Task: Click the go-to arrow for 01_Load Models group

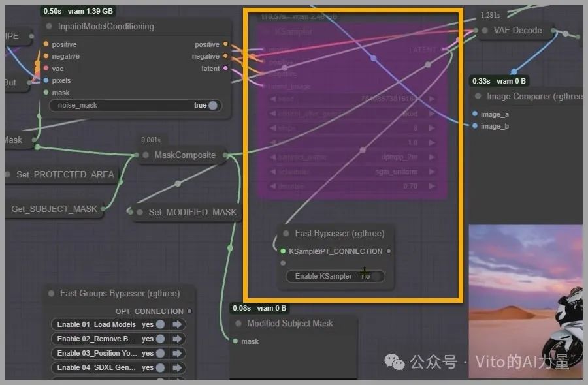Action: pyautogui.click(x=177, y=324)
